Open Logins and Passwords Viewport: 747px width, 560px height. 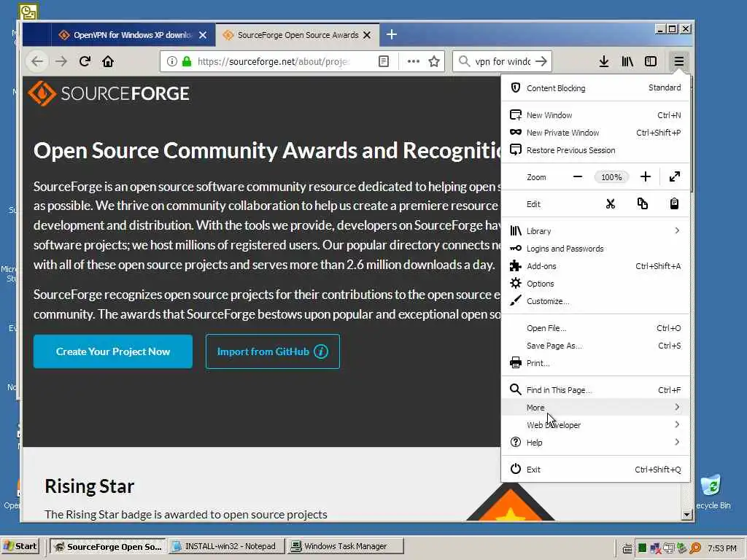595,249
